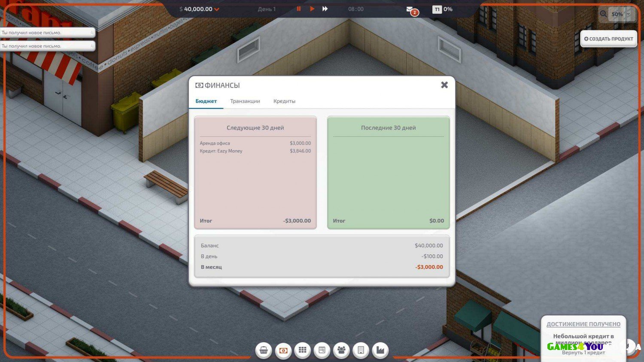Play at normal game speed
644x362 pixels.
312,9
